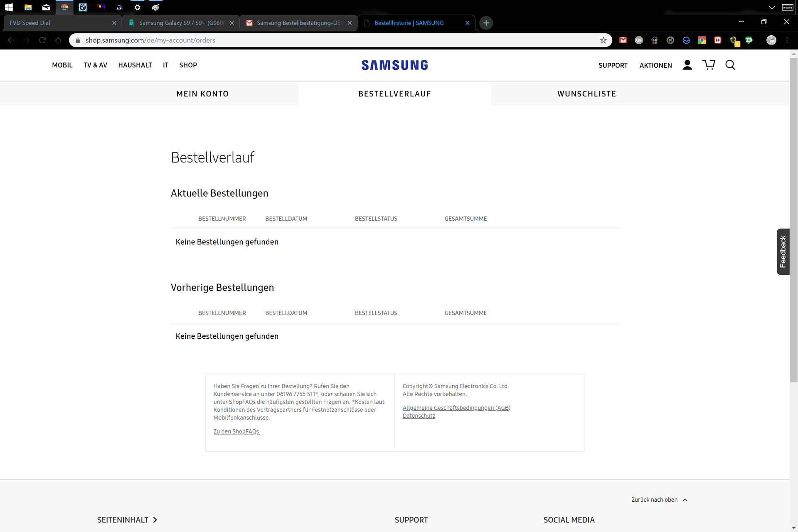
Task: Click the scrollbar down arrow
Action: click(x=793, y=528)
